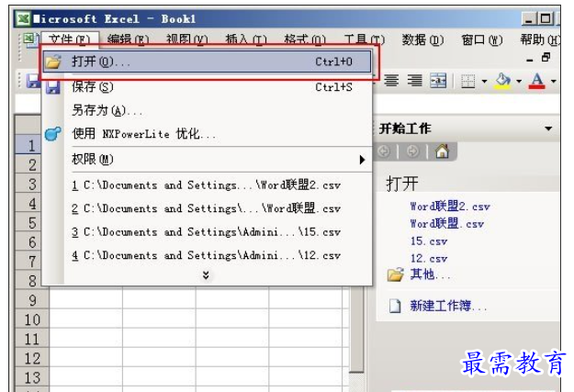This screenshot has height=392, width=574.
Task: Click the Save toolbar icon
Action: (33, 81)
